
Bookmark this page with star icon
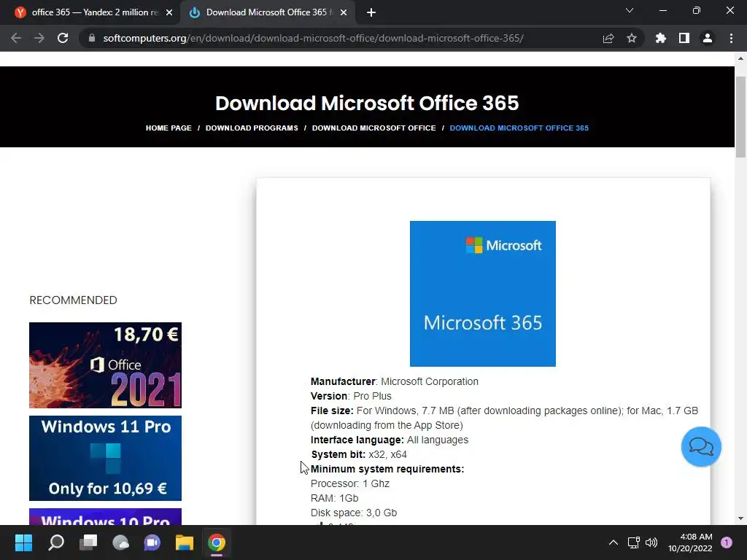pyautogui.click(x=632, y=38)
